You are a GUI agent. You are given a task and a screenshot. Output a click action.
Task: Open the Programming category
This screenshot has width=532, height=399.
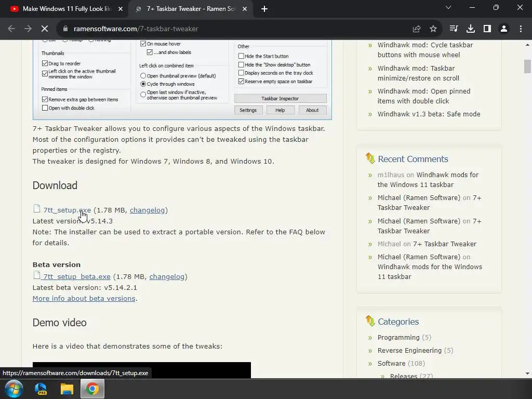pos(398,337)
